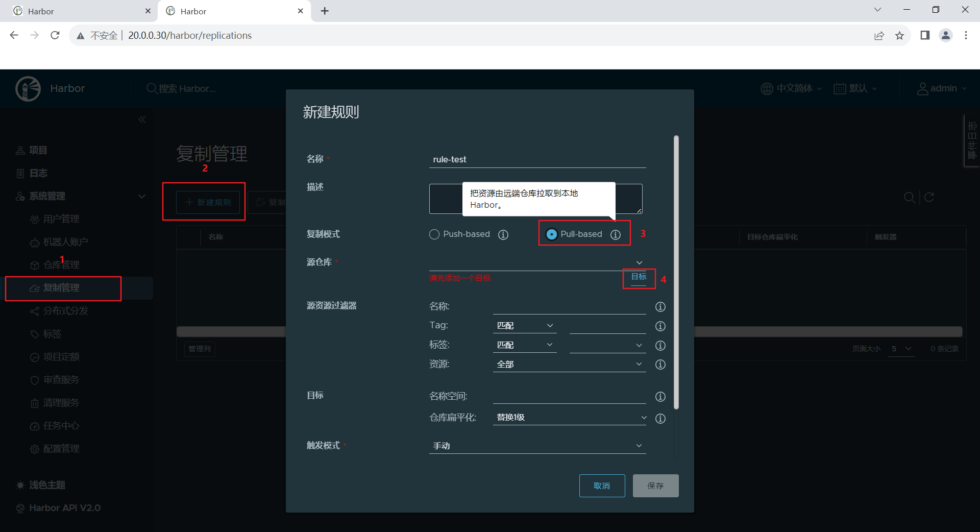
Task: Open browser side panel icon
Action: [x=925, y=35]
